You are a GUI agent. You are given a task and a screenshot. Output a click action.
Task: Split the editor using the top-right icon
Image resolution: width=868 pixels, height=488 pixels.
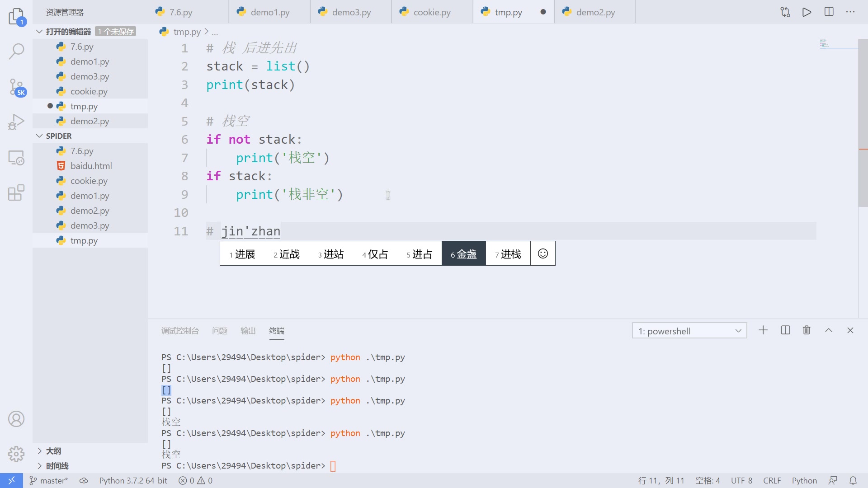[829, 12]
